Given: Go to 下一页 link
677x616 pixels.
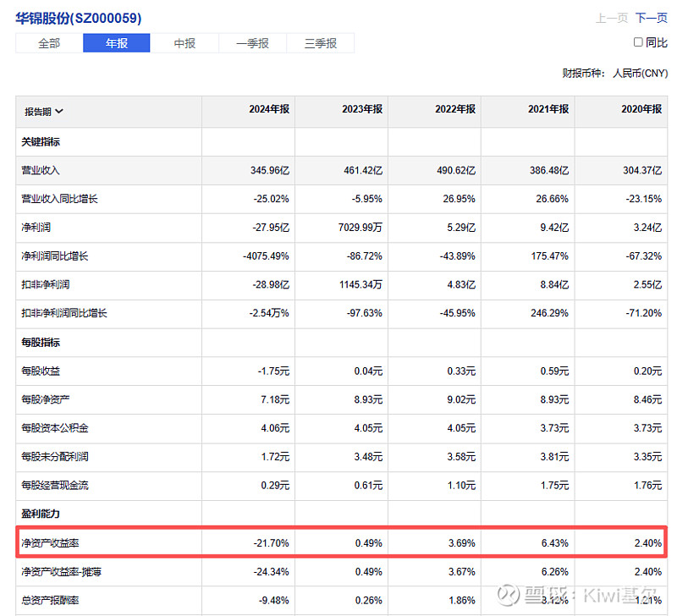Looking at the screenshot, I should click(651, 19).
